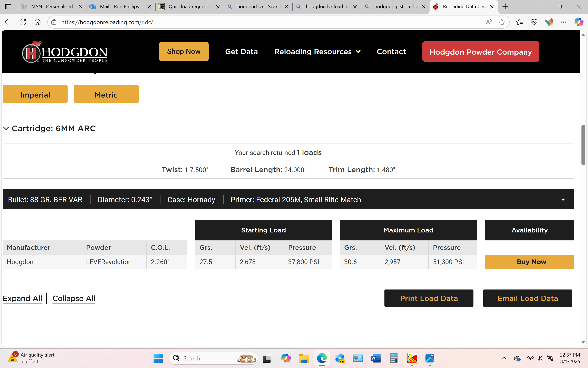
Task: Click the Collapse All link
Action: coord(74,298)
